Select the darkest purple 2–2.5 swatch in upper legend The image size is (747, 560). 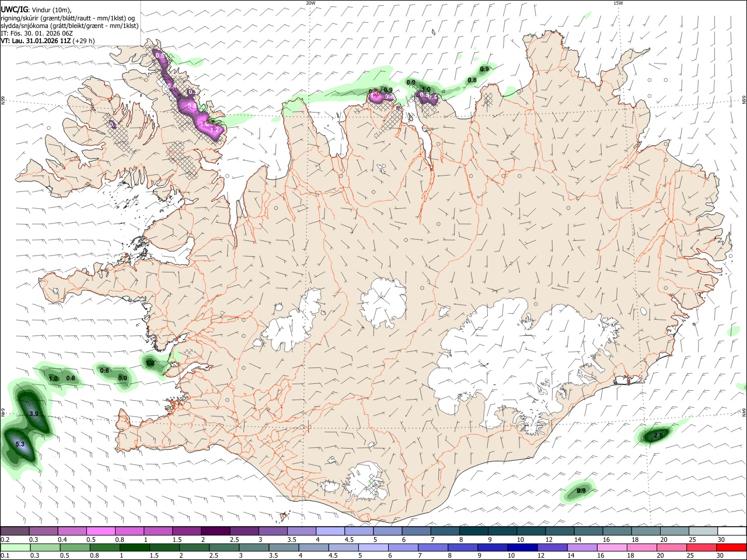215,531
